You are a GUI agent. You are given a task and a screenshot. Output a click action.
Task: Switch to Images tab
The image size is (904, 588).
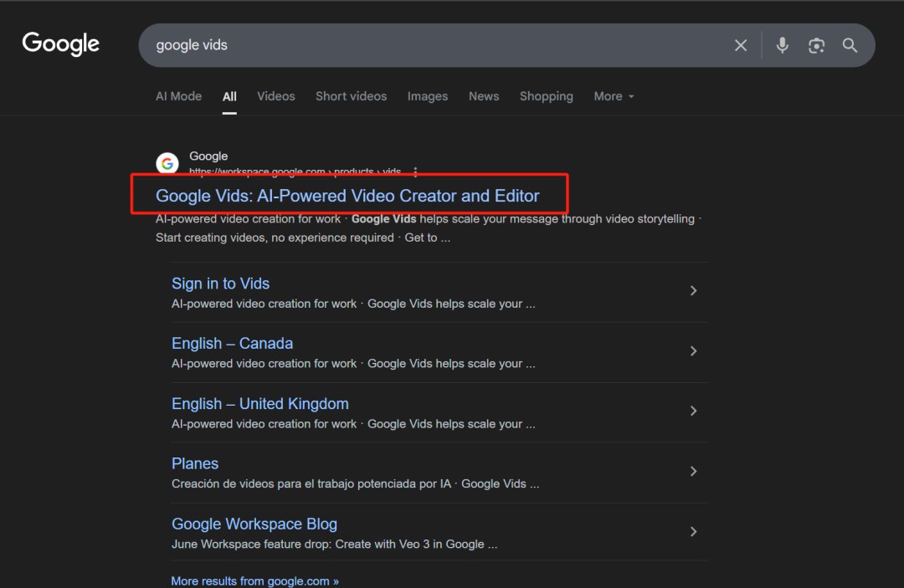(x=428, y=96)
